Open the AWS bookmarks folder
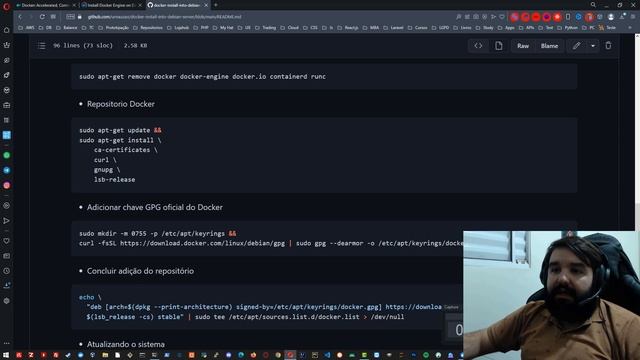Image resolution: width=640 pixels, height=360 pixels. 27,28
